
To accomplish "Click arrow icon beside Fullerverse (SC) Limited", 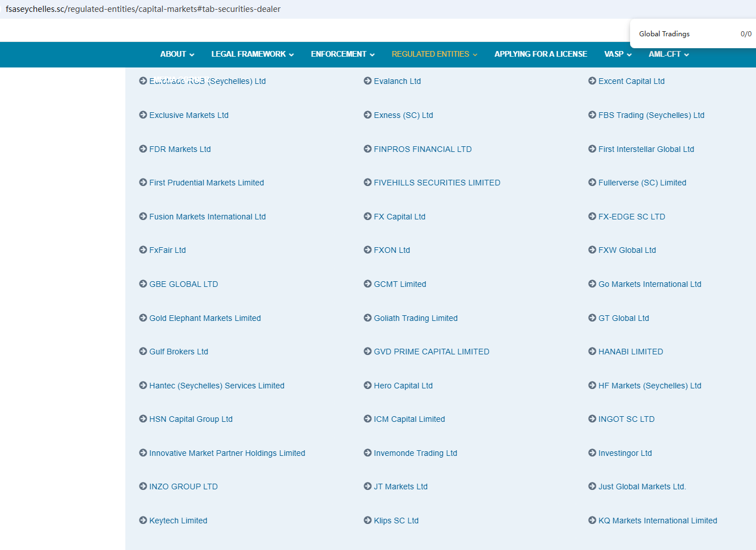I will (592, 183).
